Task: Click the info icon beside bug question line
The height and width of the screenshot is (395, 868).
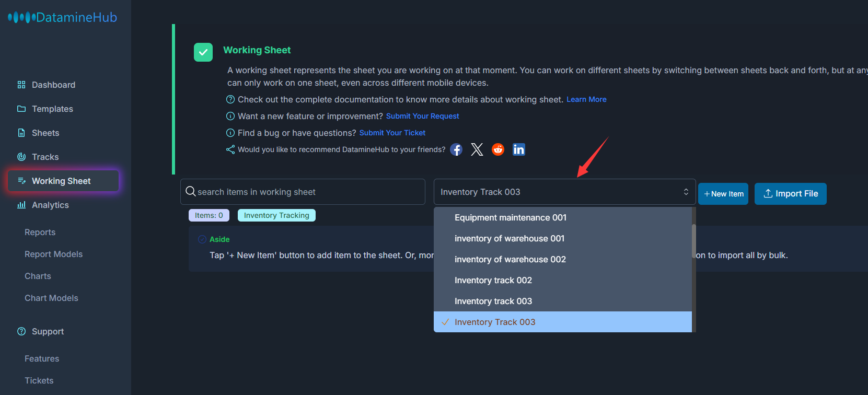Action: tap(230, 133)
